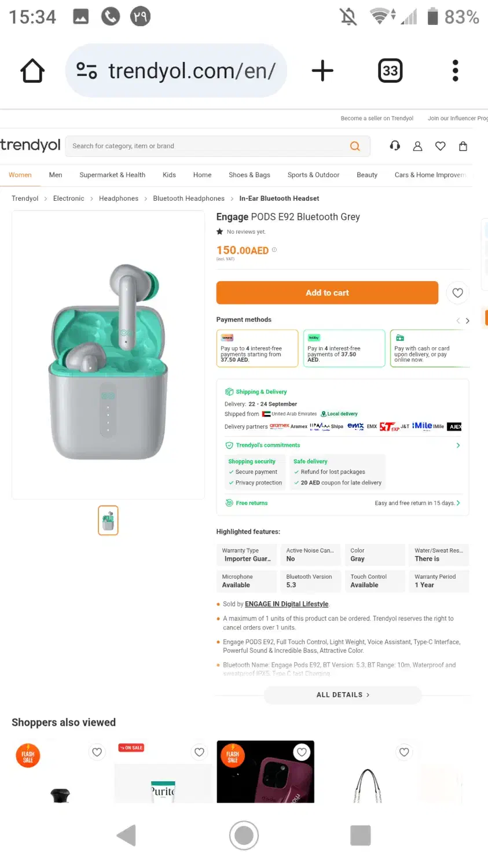Tap the browser home icon
488x868 pixels.
32,71
